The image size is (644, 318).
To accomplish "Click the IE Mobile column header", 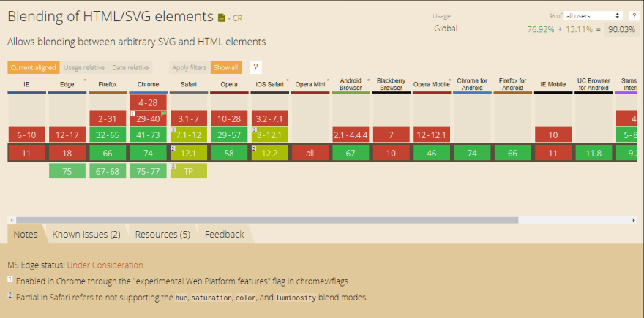I will pos(553,84).
